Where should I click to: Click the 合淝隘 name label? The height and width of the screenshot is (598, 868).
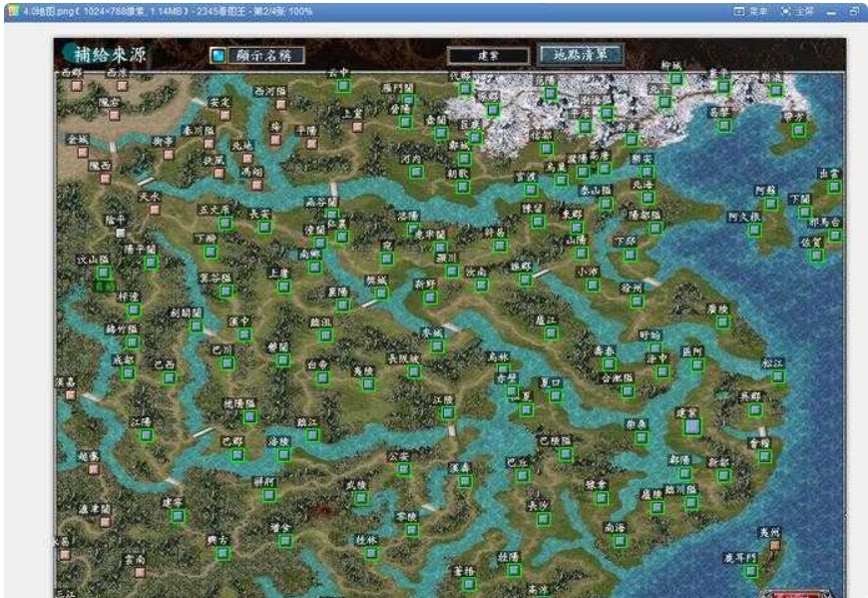click(618, 378)
